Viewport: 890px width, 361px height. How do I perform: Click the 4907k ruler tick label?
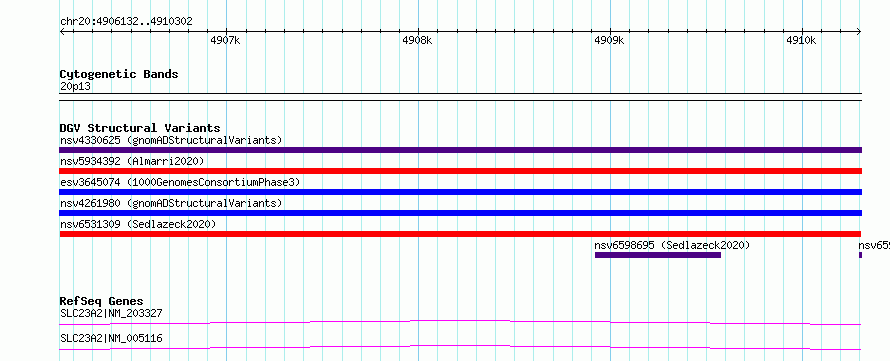[x=225, y=40]
